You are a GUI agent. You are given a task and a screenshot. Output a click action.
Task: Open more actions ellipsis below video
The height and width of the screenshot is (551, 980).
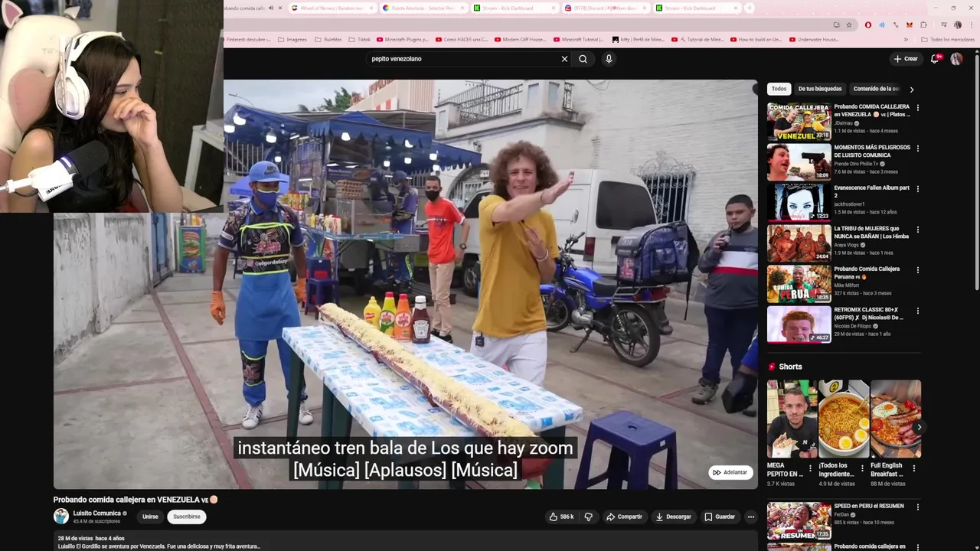pyautogui.click(x=751, y=517)
